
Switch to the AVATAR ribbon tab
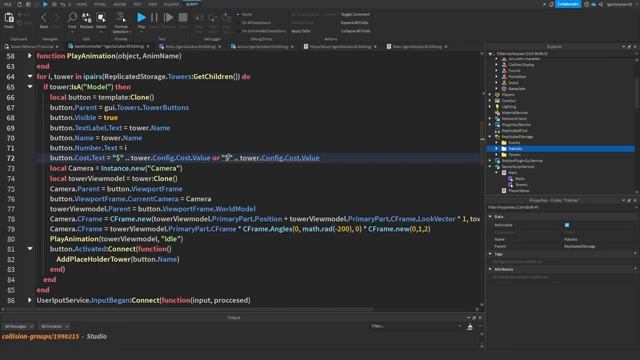coord(120,4)
